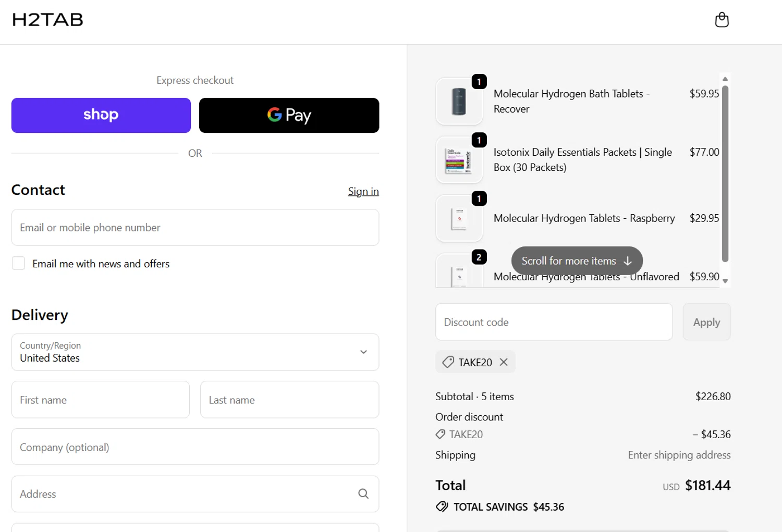Click the tag icon on TAKE20 chip
The width and height of the screenshot is (782, 532).
[x=448, y=362]
